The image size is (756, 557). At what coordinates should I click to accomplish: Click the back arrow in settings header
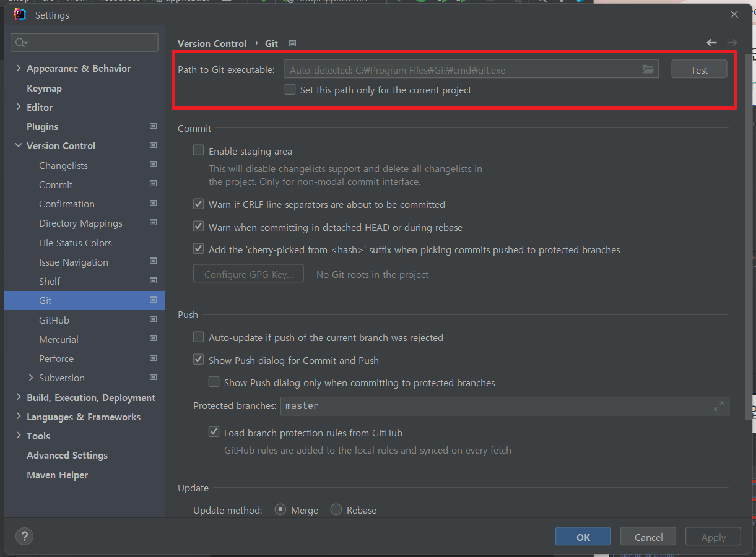click(711, 43)
